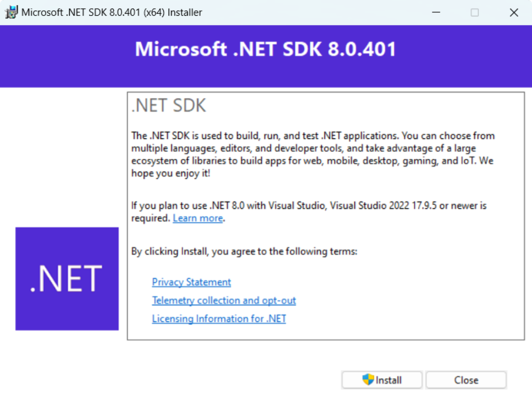Open Licensing Information for .NET
532x396 pixels.
click(219, 318)
